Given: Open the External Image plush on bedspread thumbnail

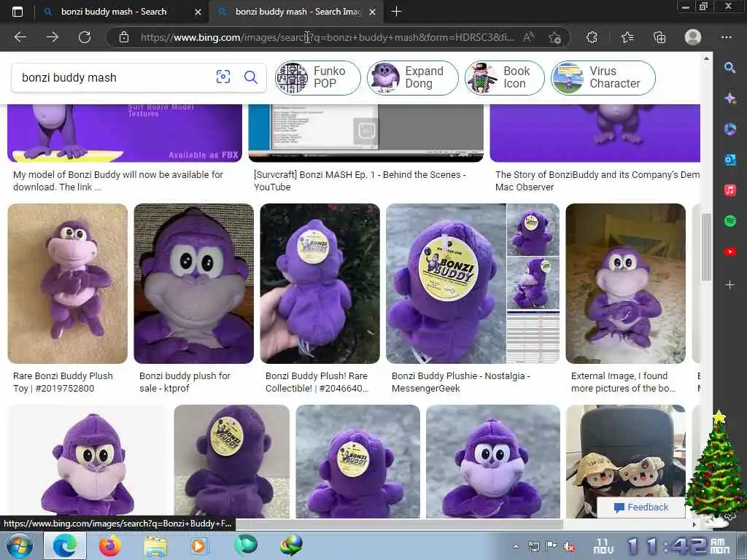Looking at the screenshot, I should pos(625,284).
